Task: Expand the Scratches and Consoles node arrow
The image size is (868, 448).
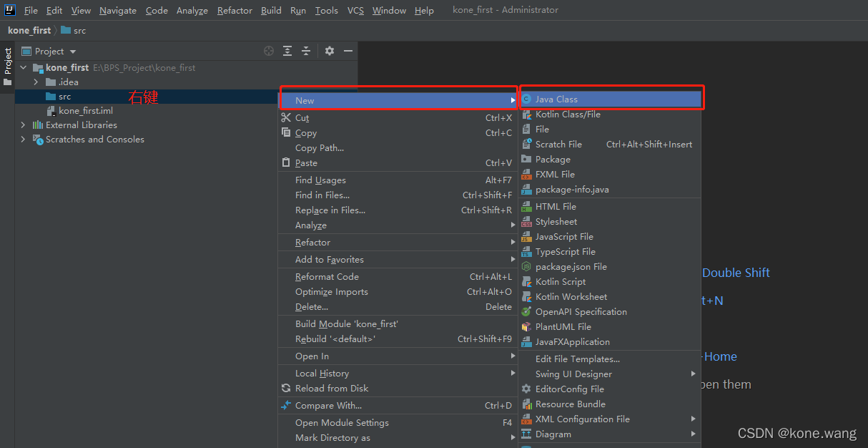Action: click(23, 140)
